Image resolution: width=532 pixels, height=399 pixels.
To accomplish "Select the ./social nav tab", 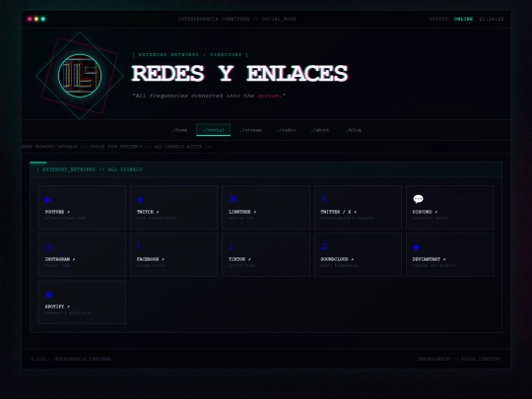I will pos(214,130).
